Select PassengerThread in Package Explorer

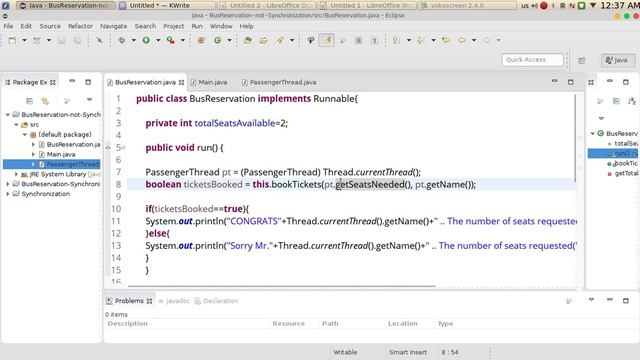[73, 164]
